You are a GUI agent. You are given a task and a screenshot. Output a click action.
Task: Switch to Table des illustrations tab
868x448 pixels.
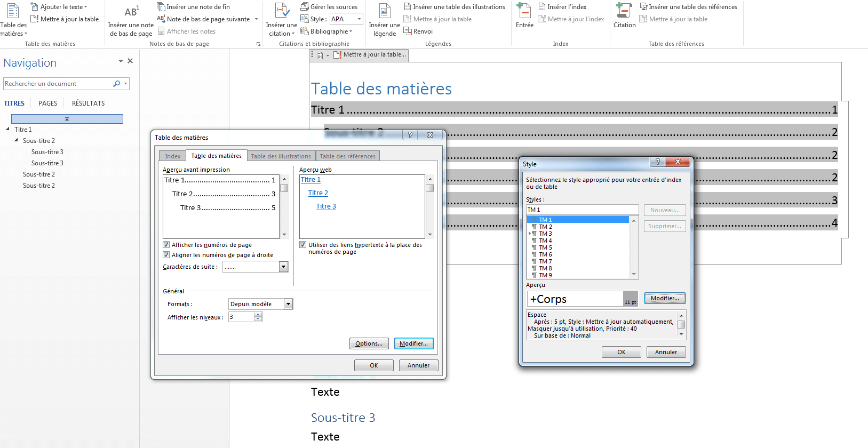pyautogui.click(x=281, y=156)
